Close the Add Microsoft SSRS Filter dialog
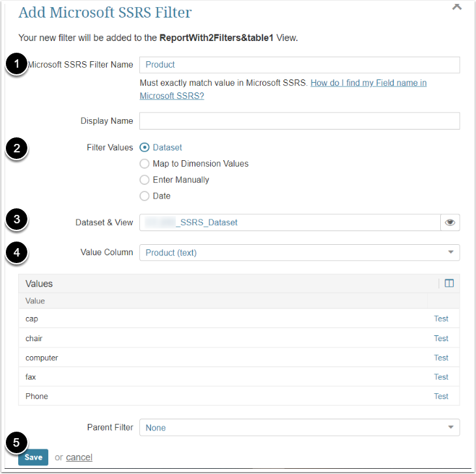Viewport: 476px width, 474px height. click(x=457, y=6)
